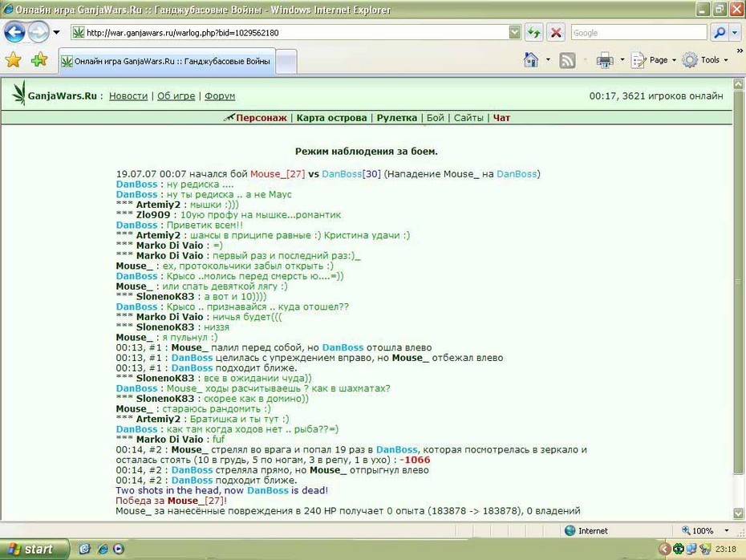This screenshot has height=560, width=746.
Task: Open a new blank browser tab
Action: (286, 61)
